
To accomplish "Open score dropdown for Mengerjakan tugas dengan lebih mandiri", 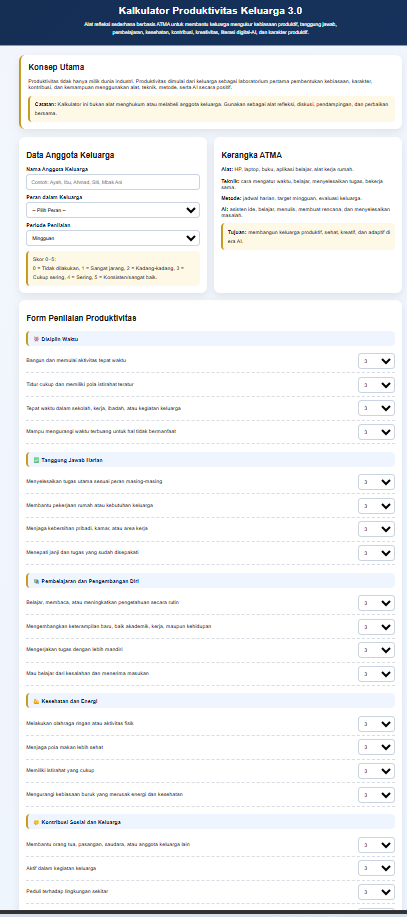I will click(x=376, y=650).
